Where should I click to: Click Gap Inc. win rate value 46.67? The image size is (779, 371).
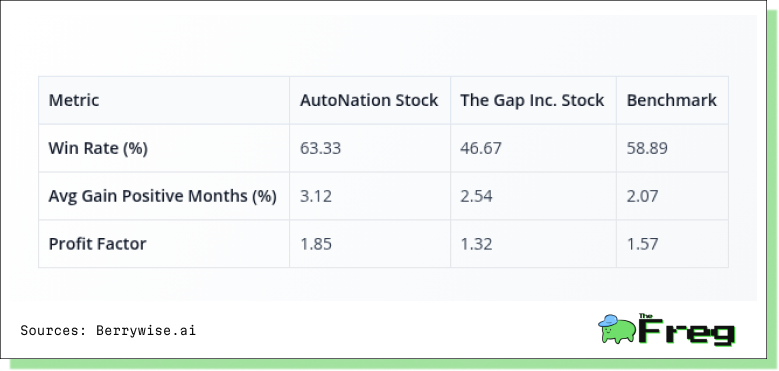481,148
